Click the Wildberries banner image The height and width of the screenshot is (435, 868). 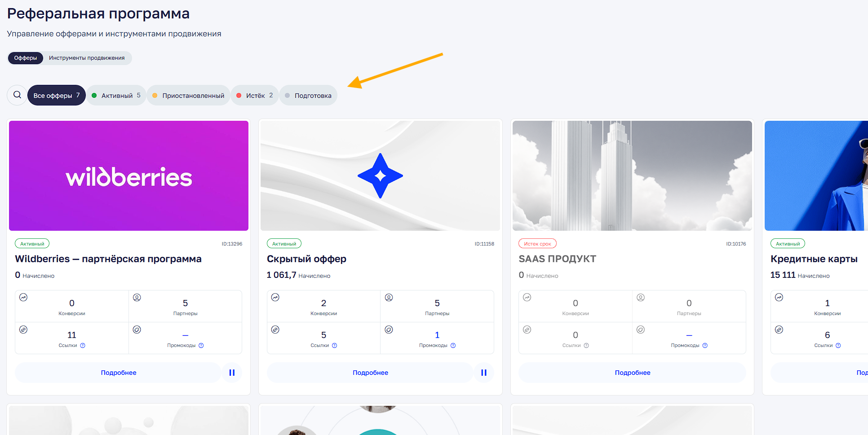[x=128, y=176]
